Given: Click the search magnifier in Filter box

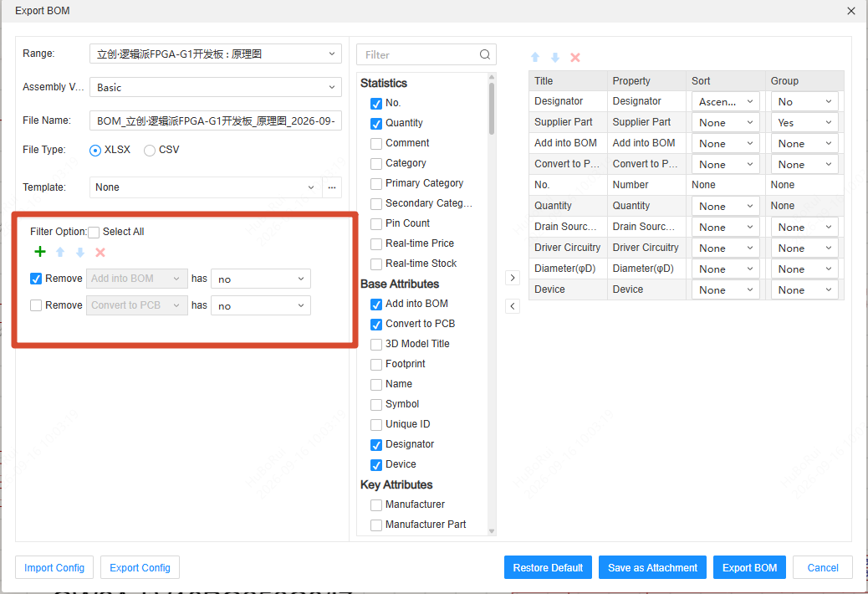Looking at the screenshot, I should click(x=485, y=54).
